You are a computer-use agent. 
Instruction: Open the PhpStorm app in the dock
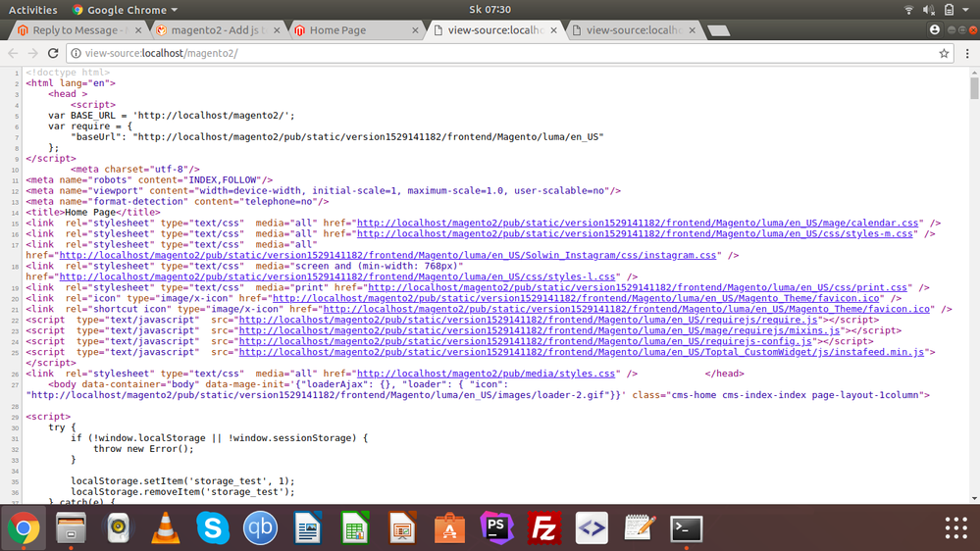[497, 528]
